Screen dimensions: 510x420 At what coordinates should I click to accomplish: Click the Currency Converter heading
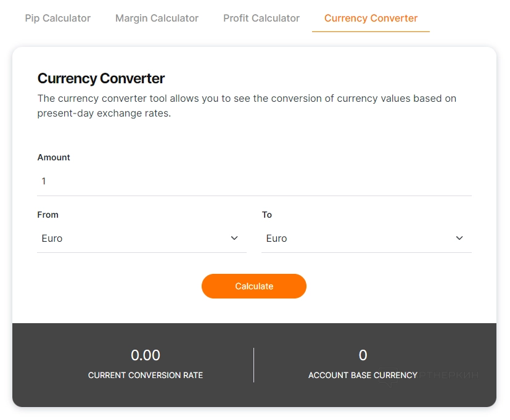pos(101,78)
